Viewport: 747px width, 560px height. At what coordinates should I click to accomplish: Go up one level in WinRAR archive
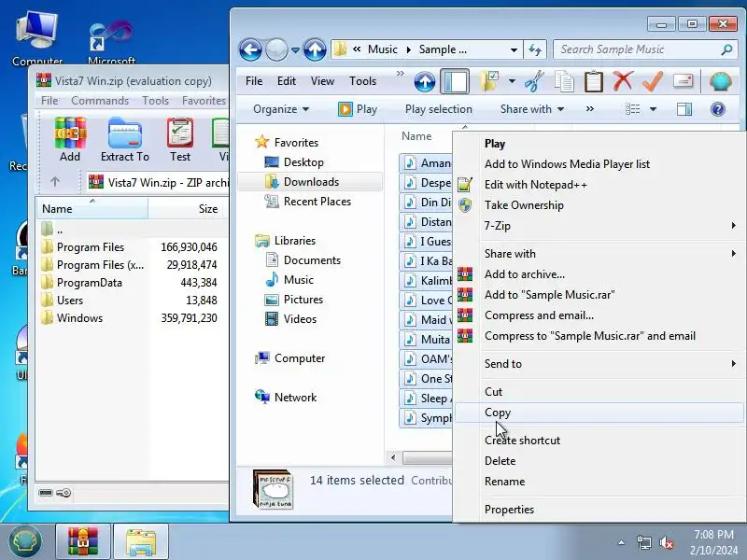(55, 181)
